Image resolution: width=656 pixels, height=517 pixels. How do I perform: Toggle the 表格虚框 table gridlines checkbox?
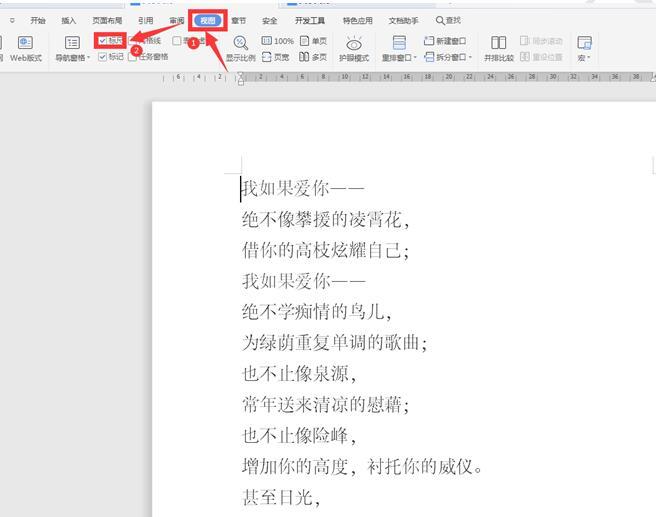[177, 41]
